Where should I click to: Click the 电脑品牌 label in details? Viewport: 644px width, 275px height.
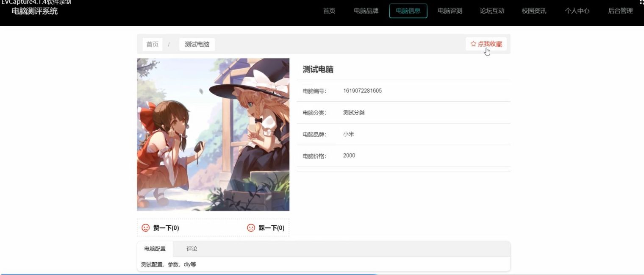pyautogui.click(x=314, y=134)
